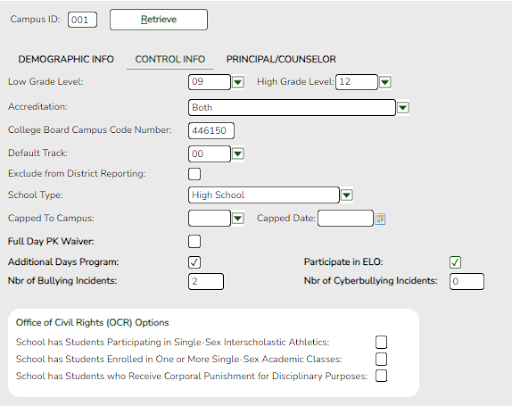Click the Campus ID field
This screenshot has width=512, height=406.
coord(82,20)
